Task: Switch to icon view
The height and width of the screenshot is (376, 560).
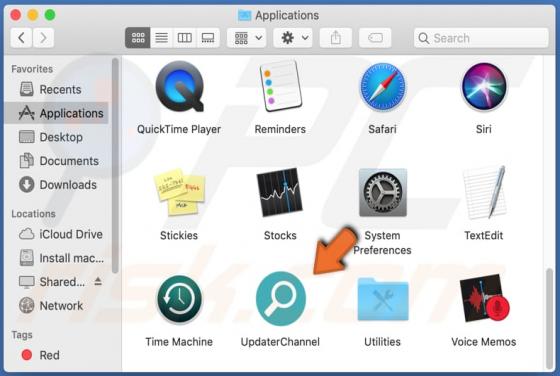Action: [x=138, y=37]
